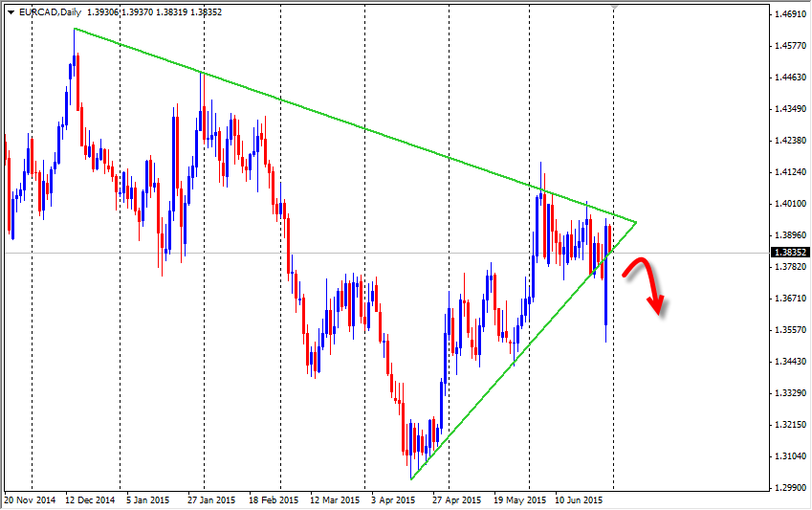
Task: Click the 1.45770 price axis label
Action: [x=790, y=46]
